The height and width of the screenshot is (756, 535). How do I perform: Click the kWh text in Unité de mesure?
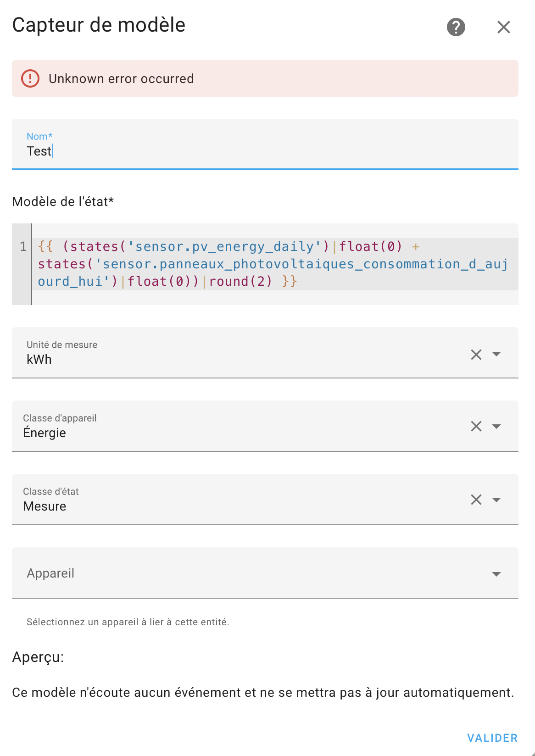tap(39, 359)
